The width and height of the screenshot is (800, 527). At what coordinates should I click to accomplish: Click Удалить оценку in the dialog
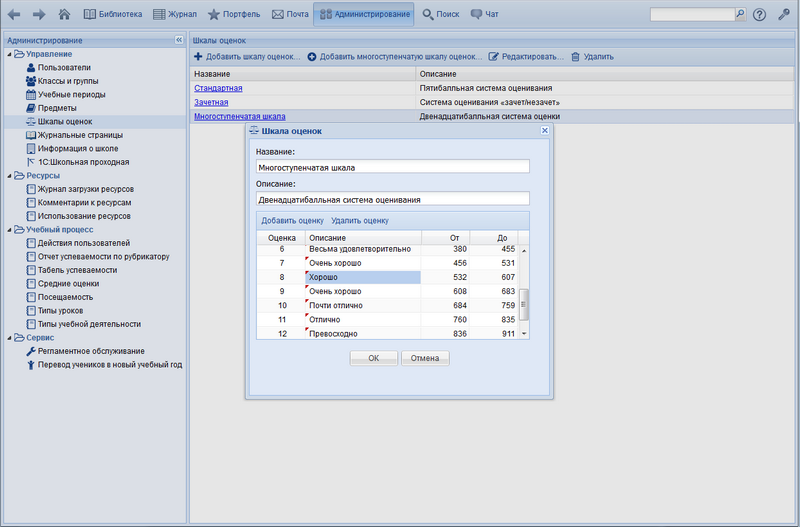360,221
